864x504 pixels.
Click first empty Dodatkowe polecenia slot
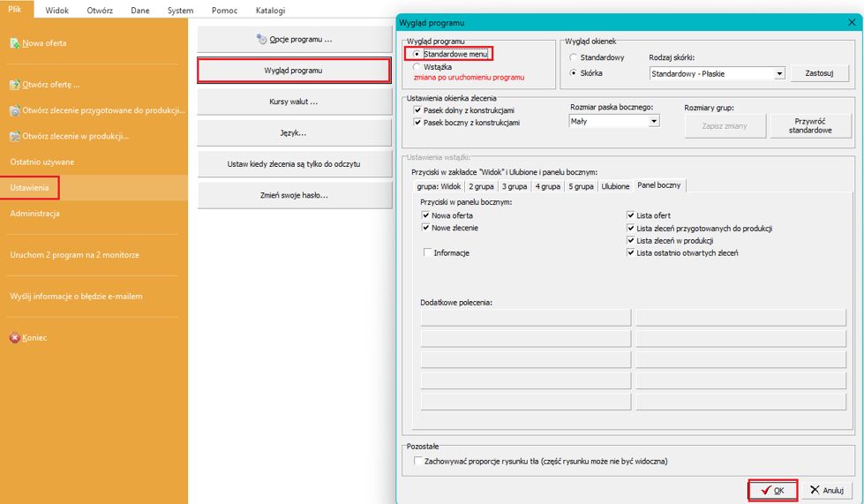pyautogui.click(x=526, y=318)
